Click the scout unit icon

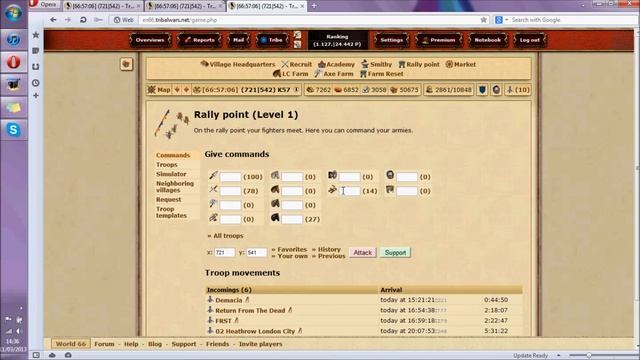(x=275, y=176)
